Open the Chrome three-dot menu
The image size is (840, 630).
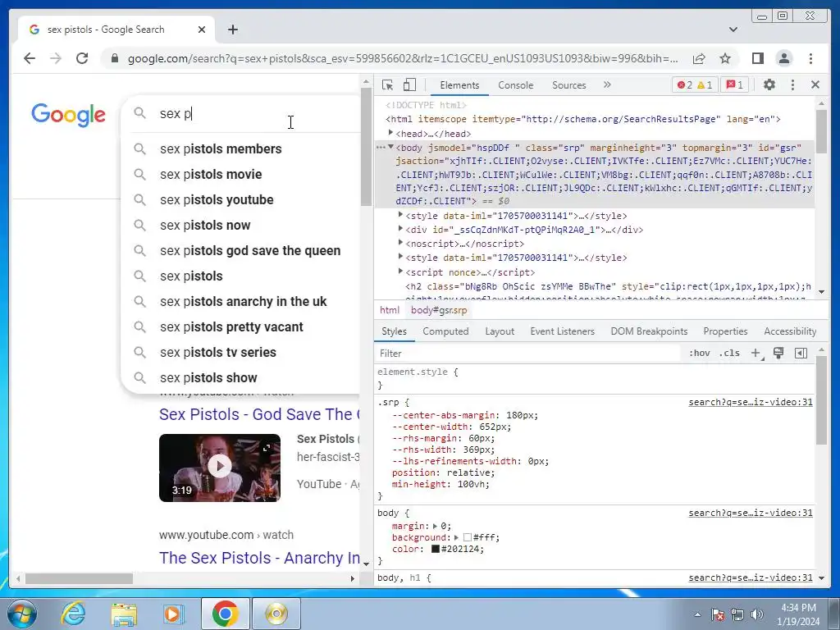point(811,58)
